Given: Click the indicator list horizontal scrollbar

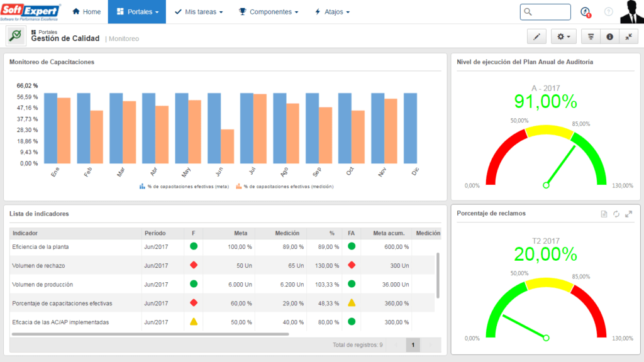Looking at the screenshot, I should click(150, 334).
